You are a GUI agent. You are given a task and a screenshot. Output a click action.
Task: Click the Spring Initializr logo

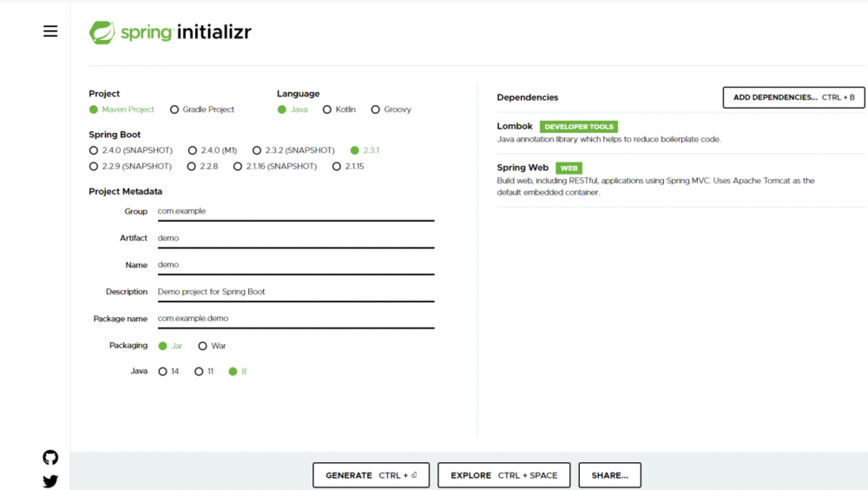[x=170, y=33]
